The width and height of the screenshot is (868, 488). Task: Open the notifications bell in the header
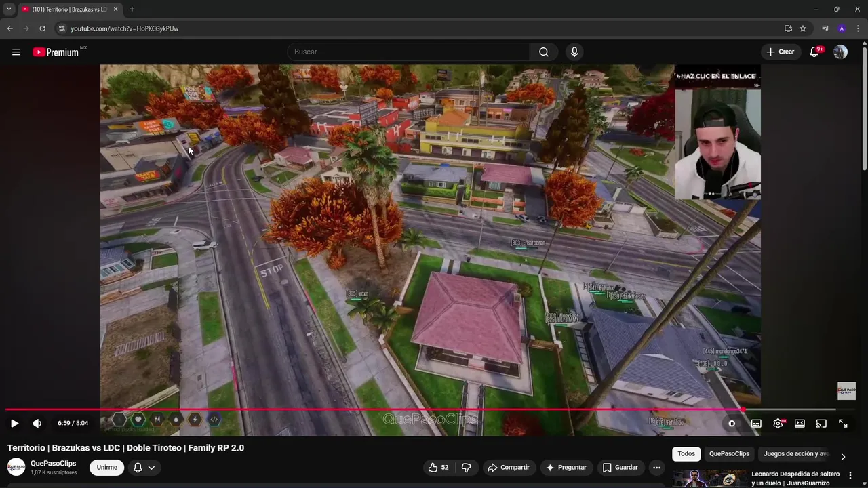[815, 52]
